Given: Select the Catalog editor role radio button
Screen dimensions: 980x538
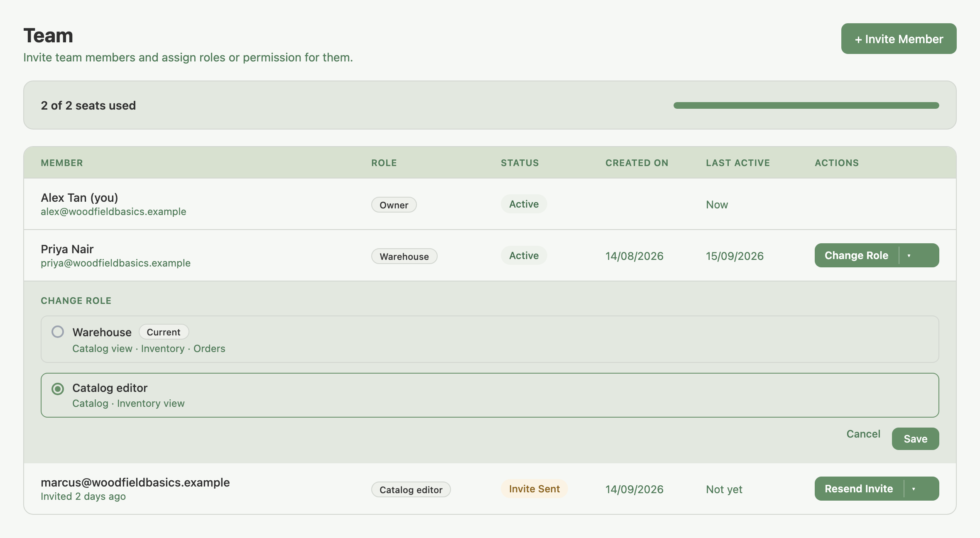Looking at the screenshot, I should (x=58, y=389).
